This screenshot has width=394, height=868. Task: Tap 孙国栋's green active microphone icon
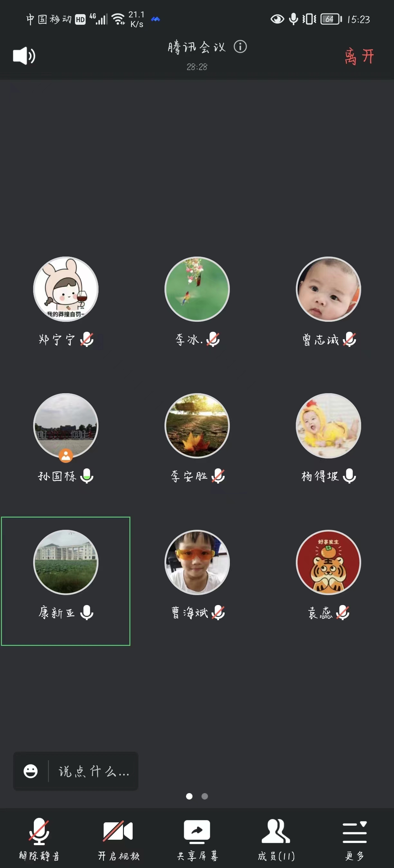(87, 476)
